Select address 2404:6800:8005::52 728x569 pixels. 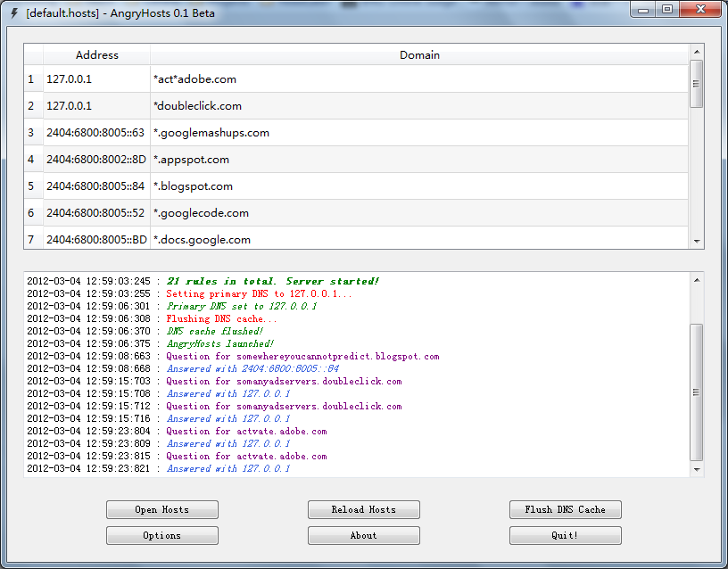[96, 213]
